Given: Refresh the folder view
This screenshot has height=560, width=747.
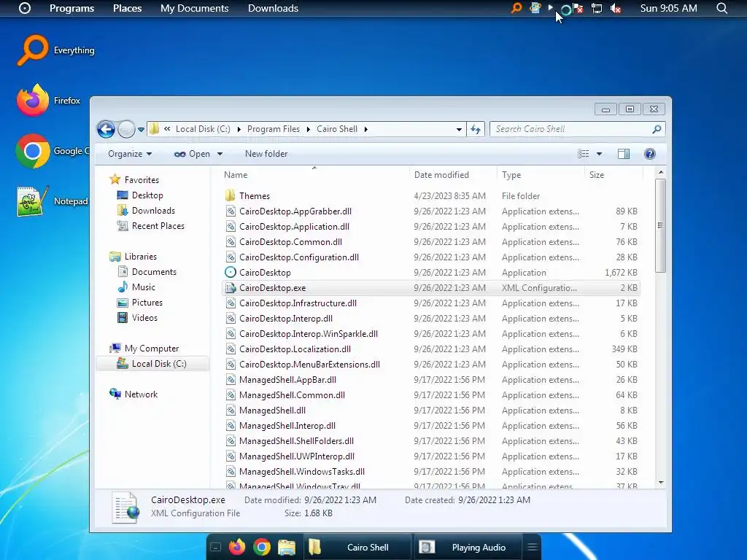Looking at the screenshot, I should point(476,129).
